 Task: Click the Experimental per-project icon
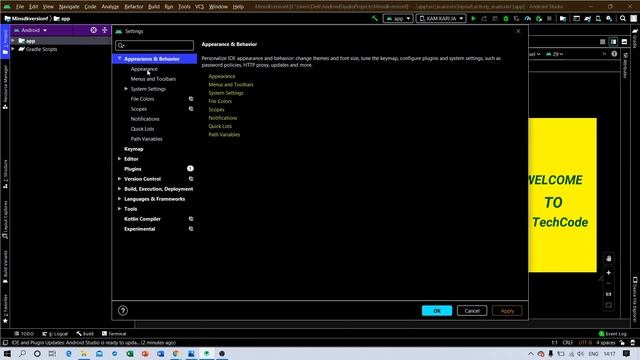191,229
